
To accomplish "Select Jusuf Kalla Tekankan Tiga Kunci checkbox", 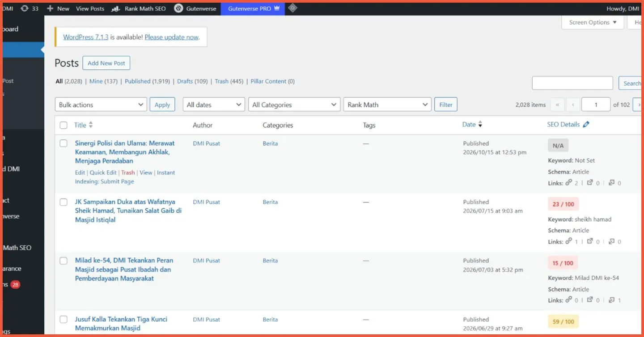I will tap(64, 319).
